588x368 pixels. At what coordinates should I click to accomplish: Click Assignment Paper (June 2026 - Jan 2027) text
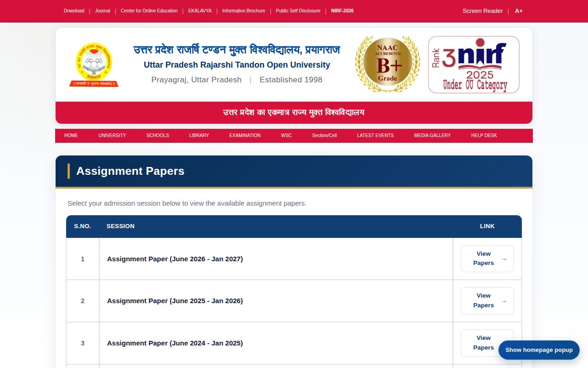point(175,259)
